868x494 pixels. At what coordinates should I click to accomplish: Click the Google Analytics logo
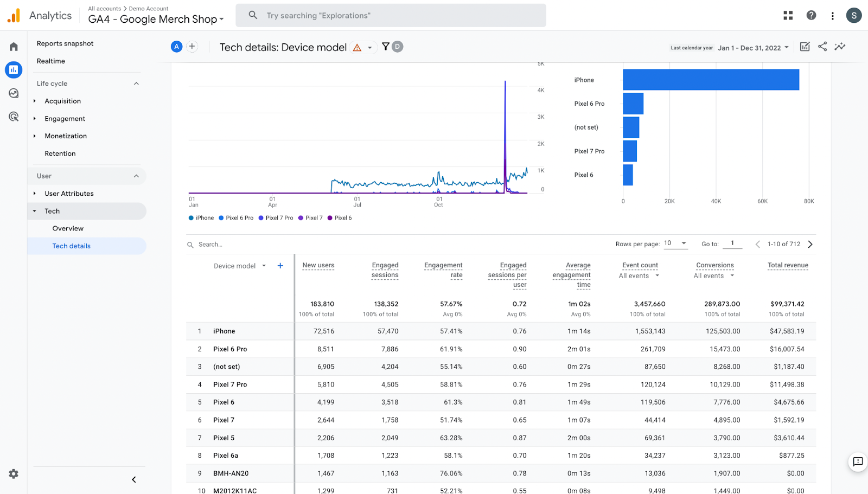click(14, 15)
